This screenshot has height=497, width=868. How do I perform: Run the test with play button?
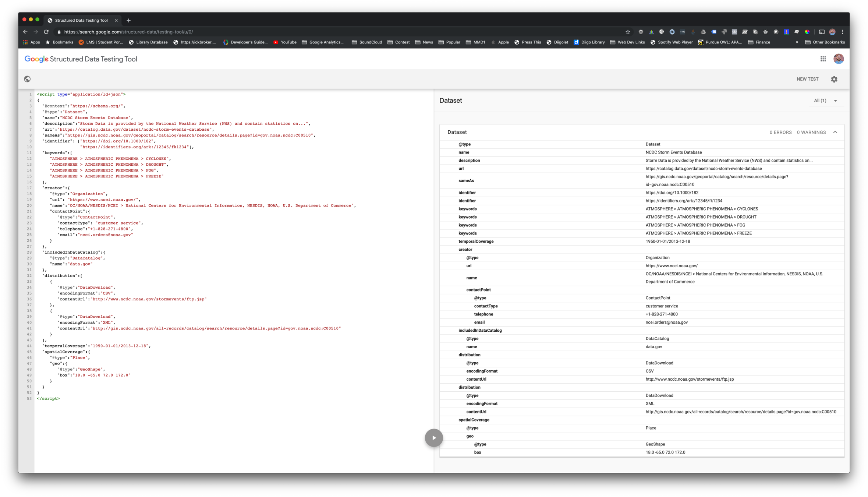click(434, 438)
